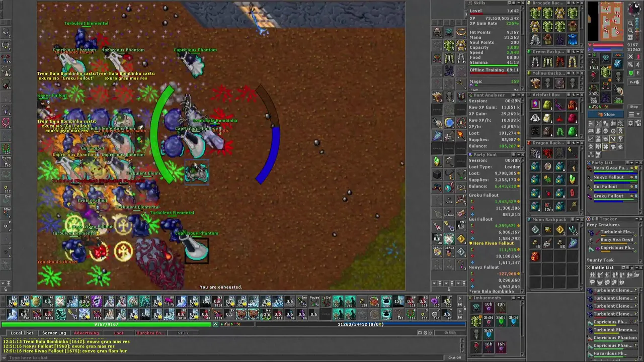Target the first Turbulent Elemental in Battle List
644x362 pixels.
613,291
